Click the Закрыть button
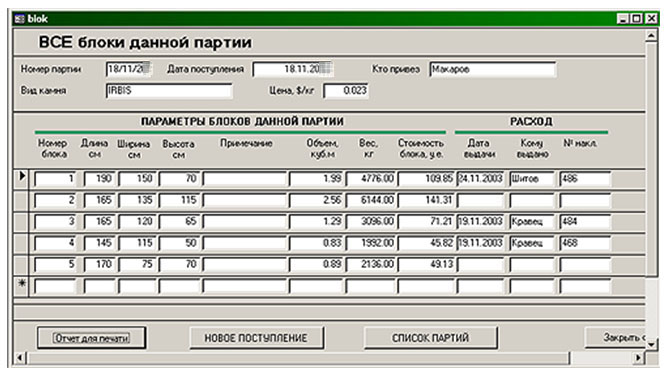 point(615,338)
